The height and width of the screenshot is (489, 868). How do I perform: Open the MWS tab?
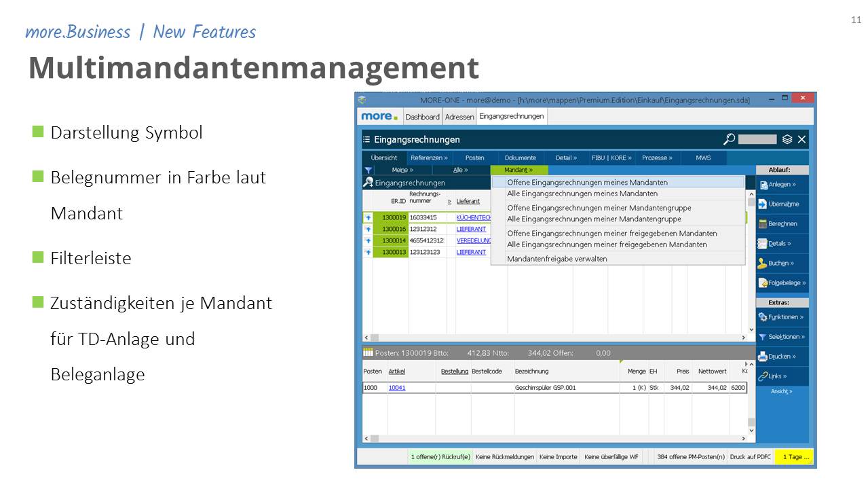tap(703, 158)
